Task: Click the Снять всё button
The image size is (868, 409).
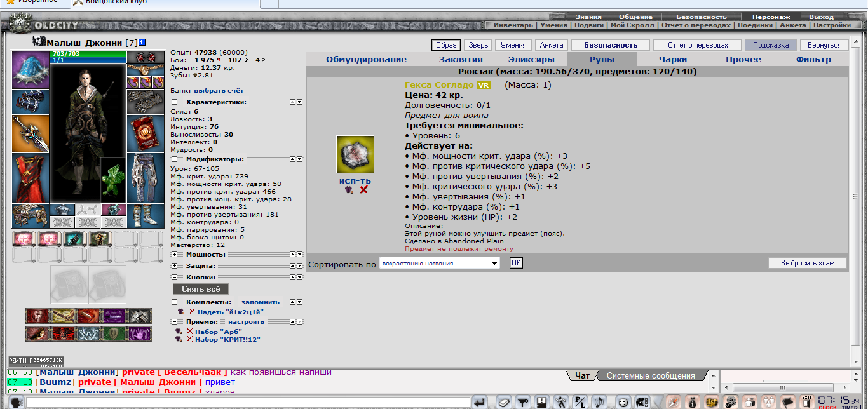Action: (x=200, y=289)
